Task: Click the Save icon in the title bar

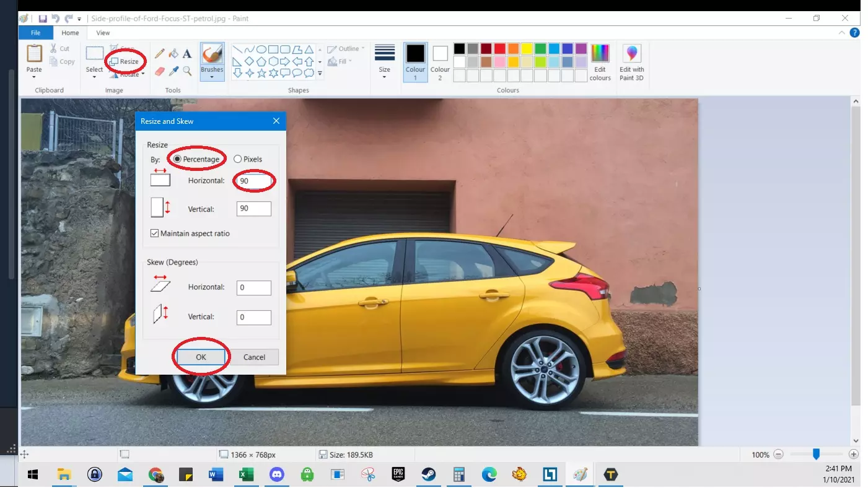Action: pyautogui.click(x=43, y=19)
